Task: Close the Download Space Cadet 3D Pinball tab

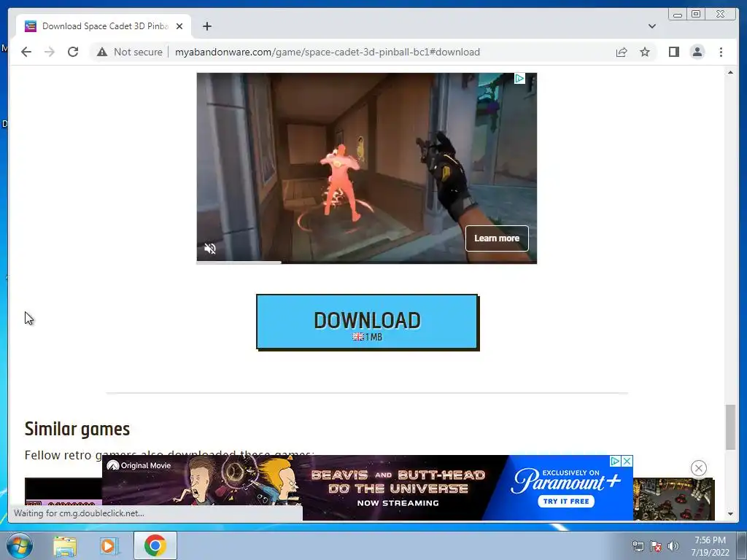Action: (x=179, y=26)
